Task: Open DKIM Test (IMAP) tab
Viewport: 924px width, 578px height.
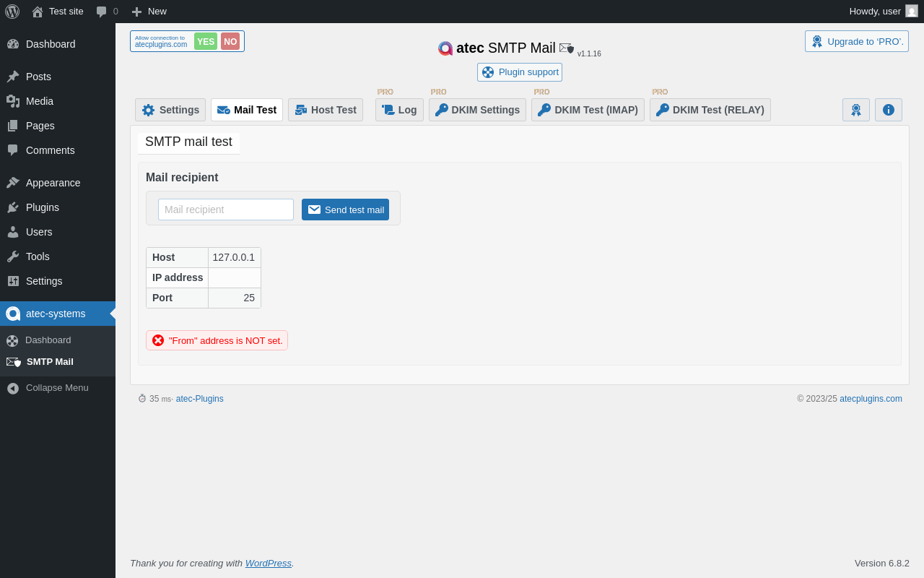Action: 588,110
